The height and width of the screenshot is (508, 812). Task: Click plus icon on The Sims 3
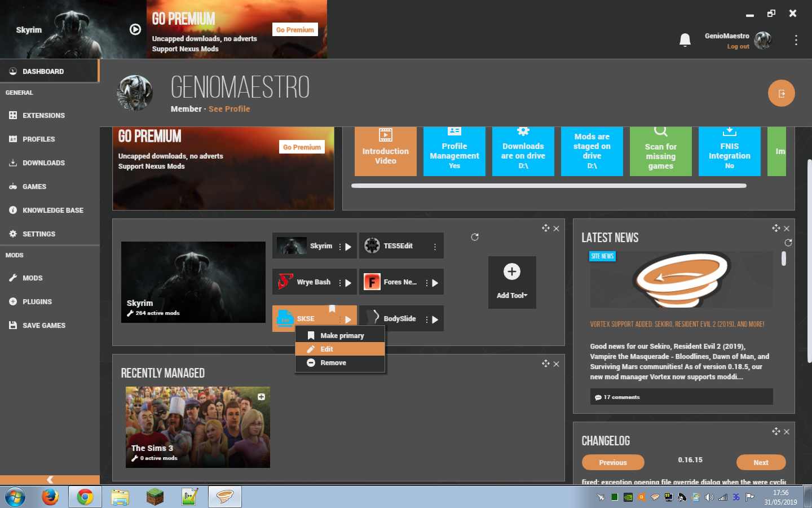pyautogui.click(x=261, y=397)
